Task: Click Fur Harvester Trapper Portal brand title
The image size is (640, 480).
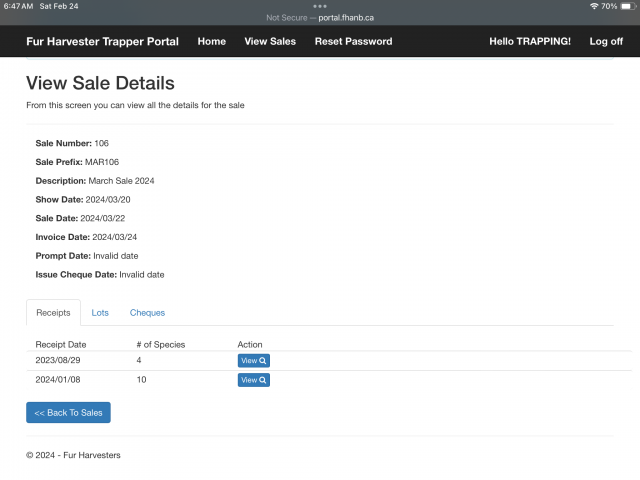Action: 102,41
